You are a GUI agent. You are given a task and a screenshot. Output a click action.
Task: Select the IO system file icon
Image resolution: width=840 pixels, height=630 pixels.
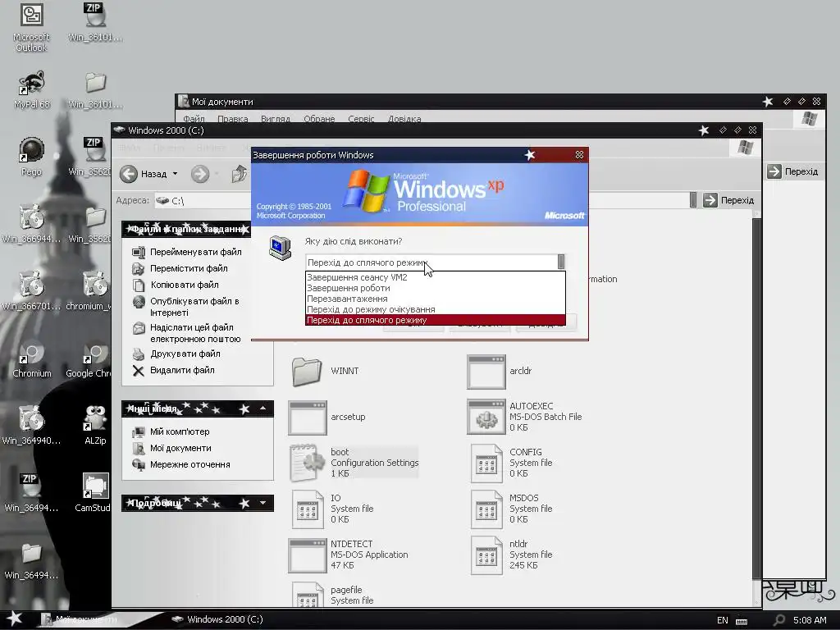308,509
